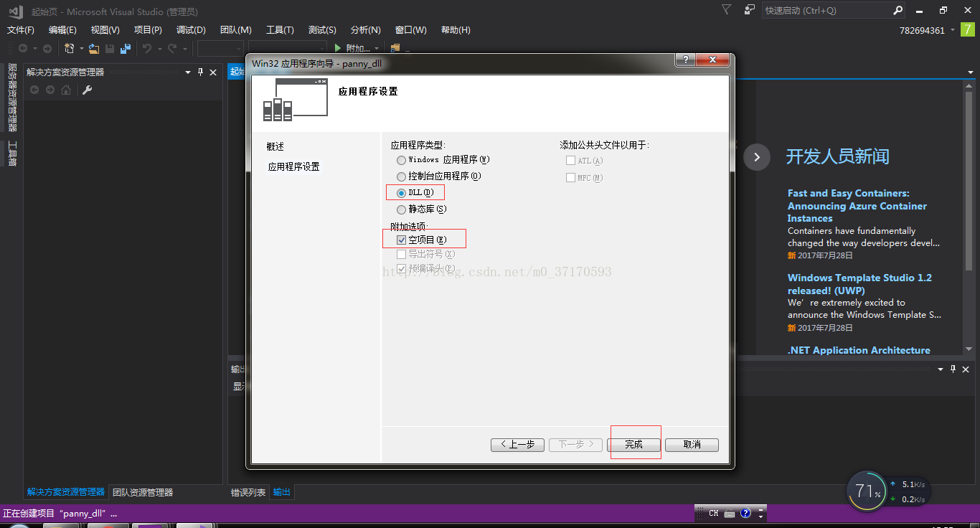Open the Solution Explorer window position dropdown

tap(188, 72)
